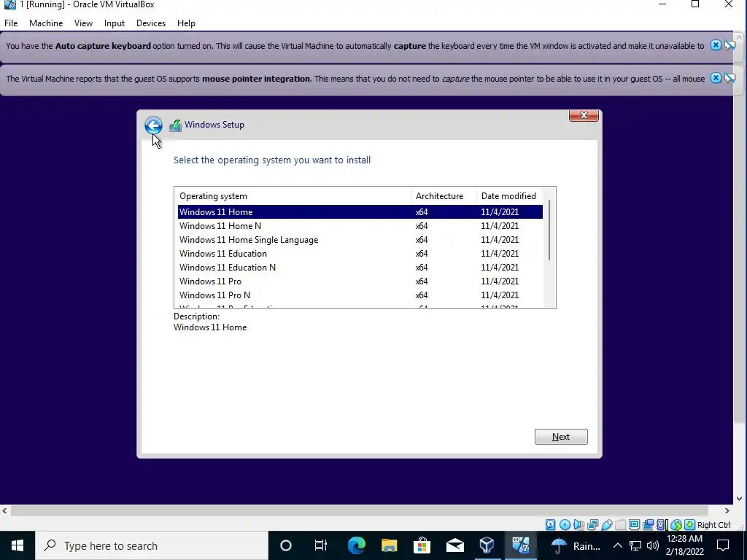The width and height of the screenshot is (747, 560).
Task: Click the display monitor status icon
Action: (x=634, y=525)
